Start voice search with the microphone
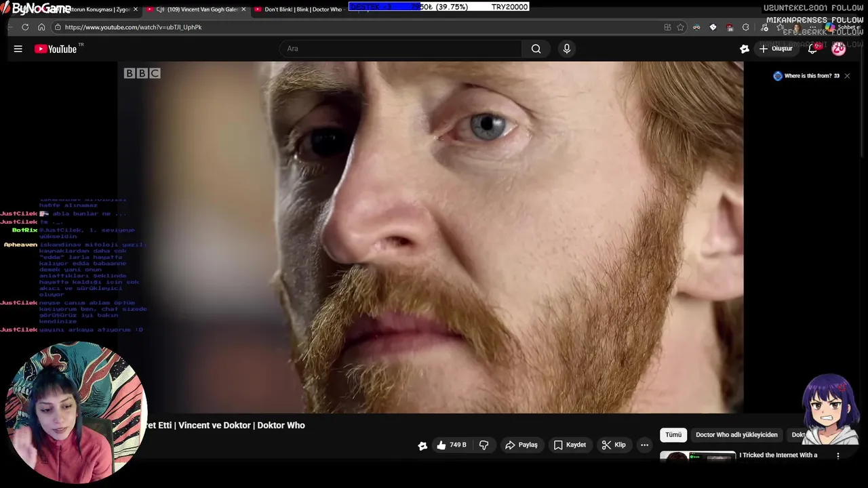This screenshot has height=488, width=868. coord(567,49)
